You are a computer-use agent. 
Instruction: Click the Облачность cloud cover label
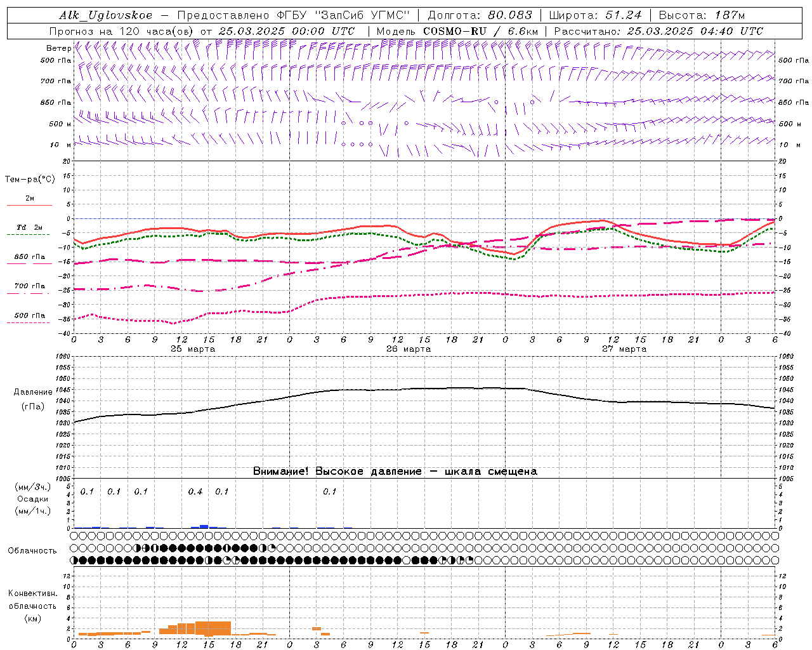(32, 551)
